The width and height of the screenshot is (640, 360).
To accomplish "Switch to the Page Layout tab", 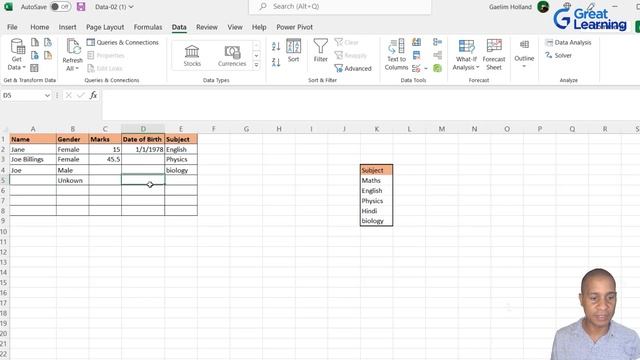I will point(105,27).
